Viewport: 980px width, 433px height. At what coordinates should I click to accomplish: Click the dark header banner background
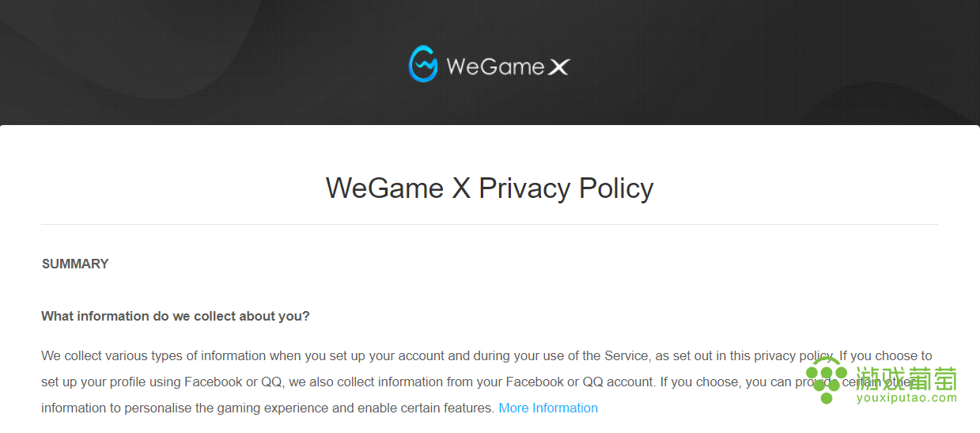point(198,55)
